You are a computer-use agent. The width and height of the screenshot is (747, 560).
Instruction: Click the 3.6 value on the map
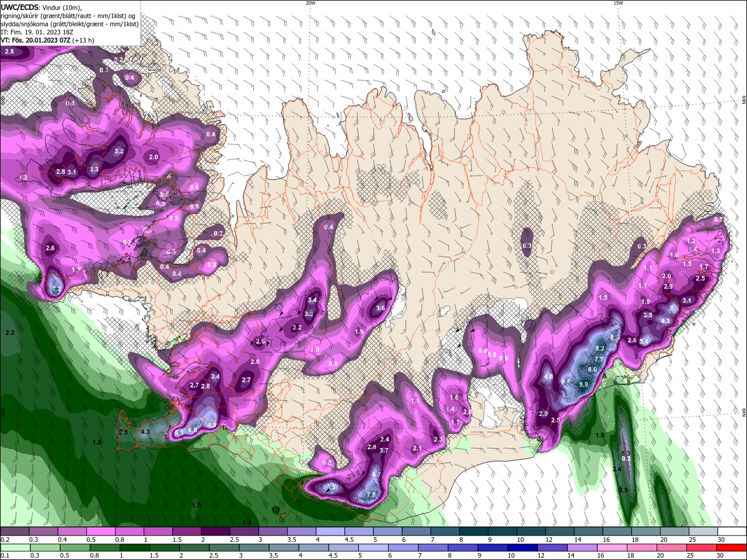point(381,308)
